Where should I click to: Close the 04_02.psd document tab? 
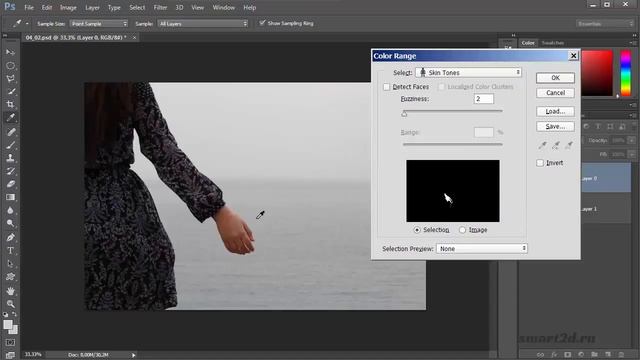click(134, 38)
